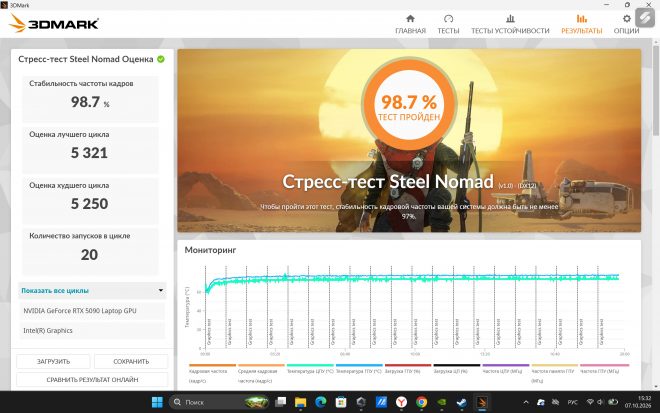This screenshot has height=413, width=660.
Task: Toggle Средняя кадровая частота legend series
Action: (261, 373)
